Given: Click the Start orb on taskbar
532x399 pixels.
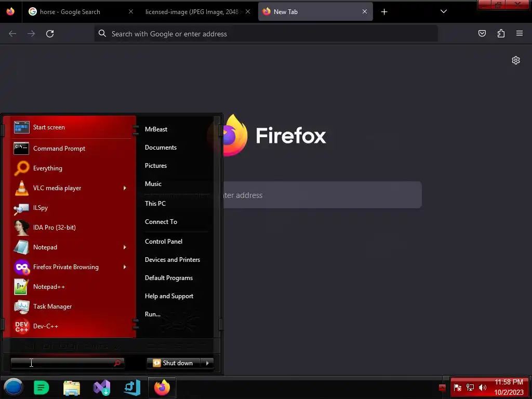Looking at the screenshot, I should [13, 387].
